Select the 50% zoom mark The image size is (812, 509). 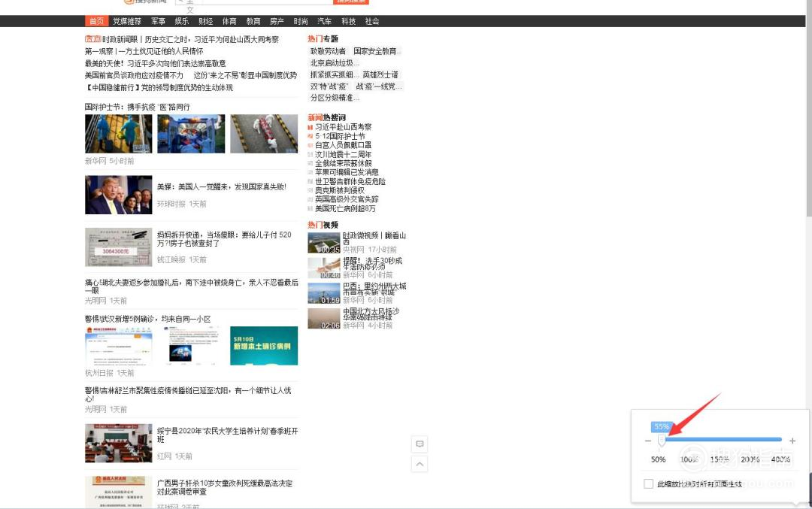658,459
